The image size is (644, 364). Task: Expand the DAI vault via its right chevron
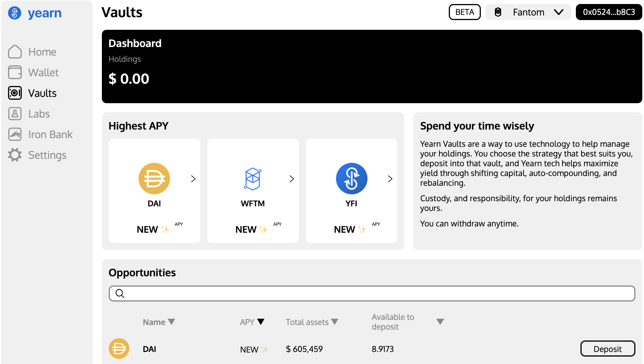[x=193, y=179]
